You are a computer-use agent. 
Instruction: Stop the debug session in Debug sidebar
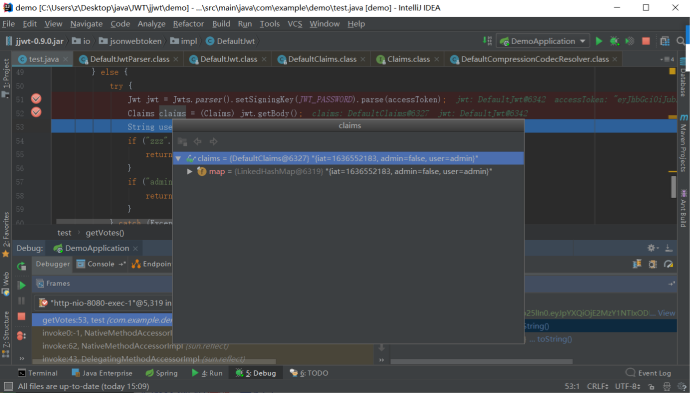point(22,316)
